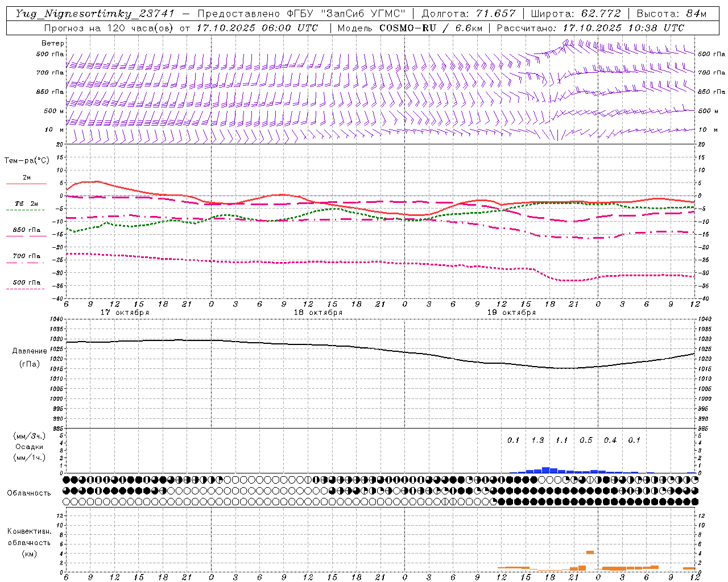Click the Высота: 84м field

click(x=672, y=14)
